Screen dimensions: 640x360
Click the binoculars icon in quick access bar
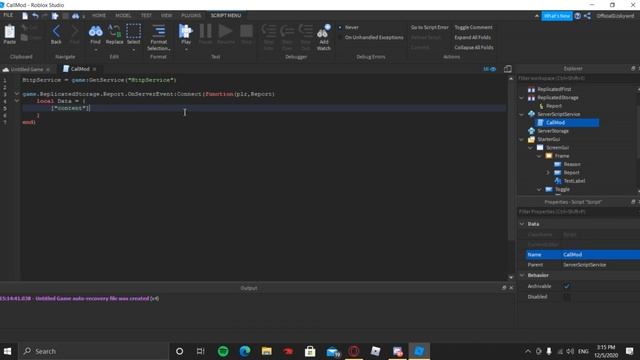[76, 16]
